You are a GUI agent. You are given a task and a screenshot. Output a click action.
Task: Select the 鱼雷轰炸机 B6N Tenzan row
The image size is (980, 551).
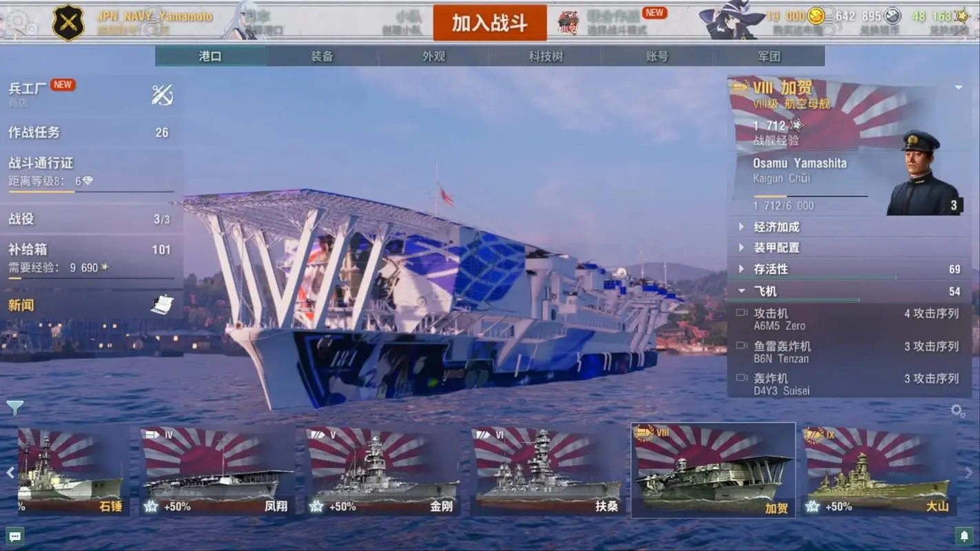tap(849, 352)
